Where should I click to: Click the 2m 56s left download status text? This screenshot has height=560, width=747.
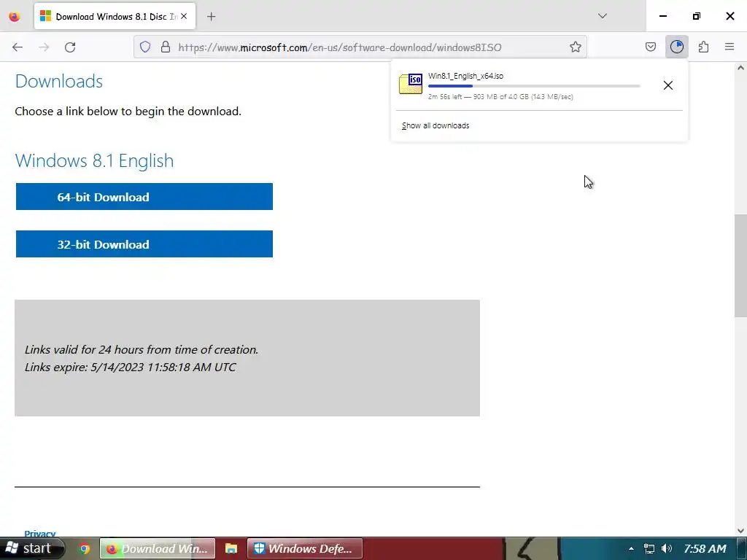click(500, 97)
